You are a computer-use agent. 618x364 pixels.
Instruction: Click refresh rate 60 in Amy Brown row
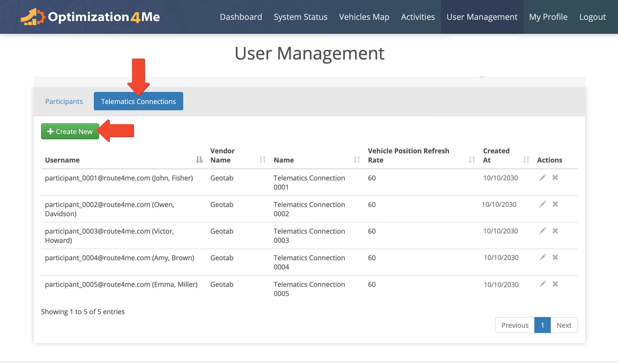coord(372,258)
